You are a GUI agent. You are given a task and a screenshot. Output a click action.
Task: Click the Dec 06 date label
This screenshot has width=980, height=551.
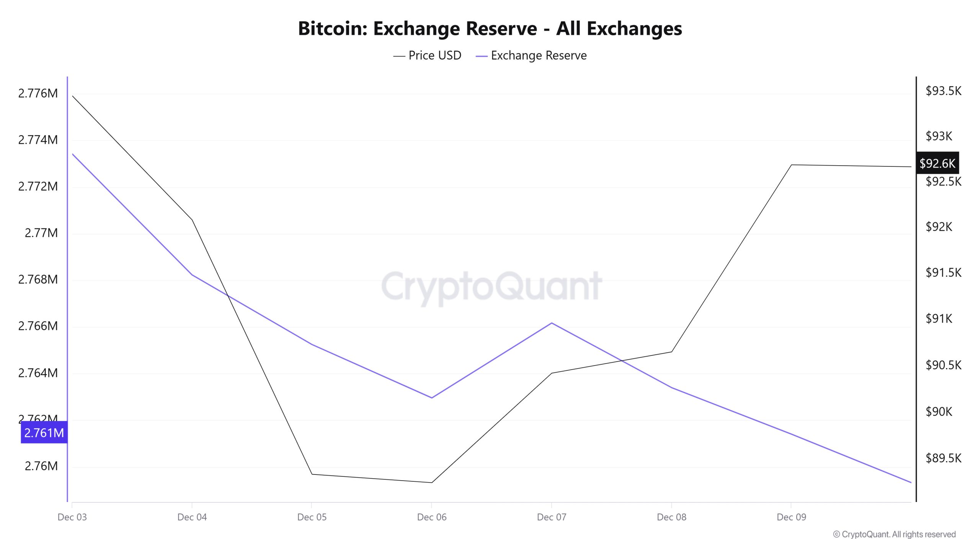coord(432,517)
